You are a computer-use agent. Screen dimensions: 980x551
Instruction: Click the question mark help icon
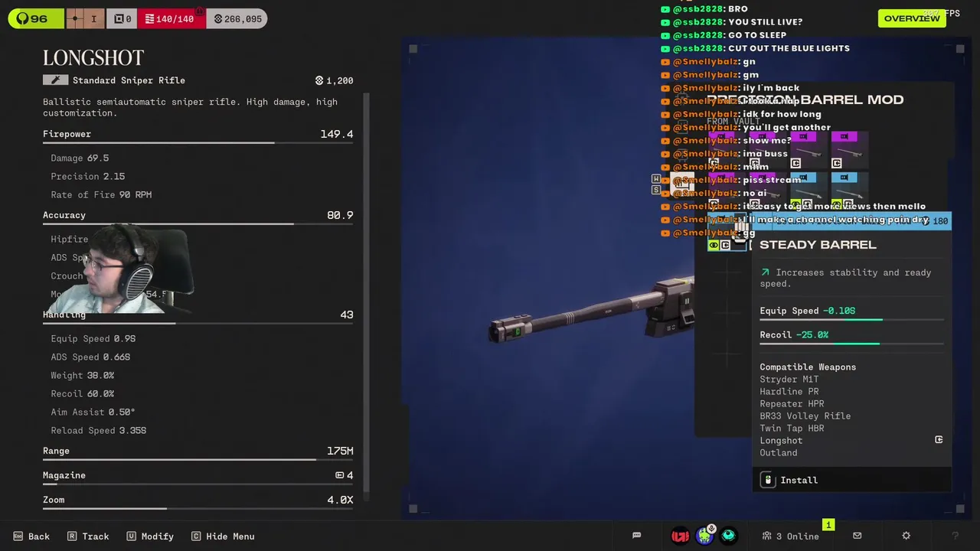pos(955,536)
